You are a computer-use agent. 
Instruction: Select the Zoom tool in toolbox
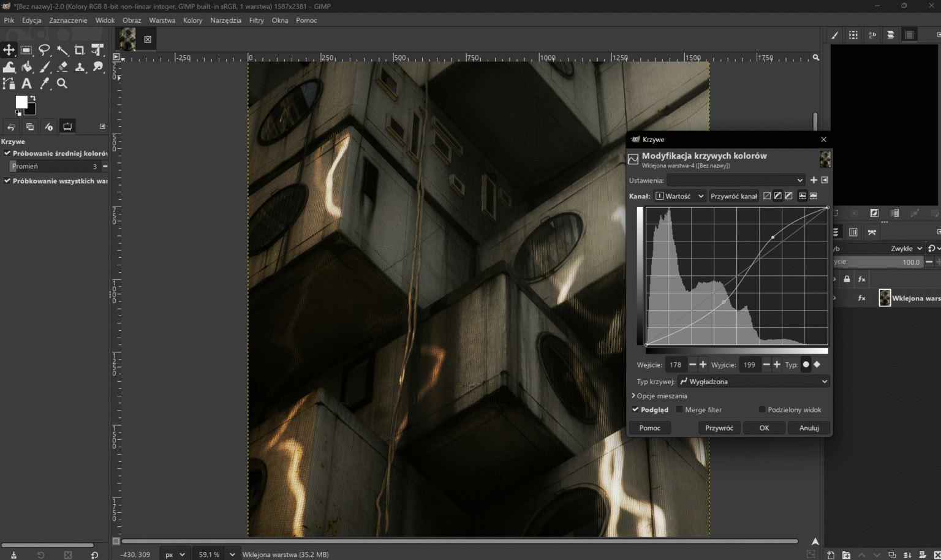coord(62,83)
